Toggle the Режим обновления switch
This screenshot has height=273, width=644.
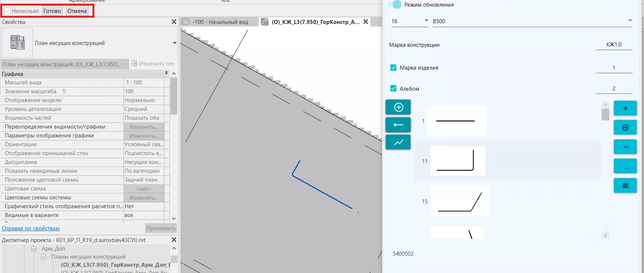(x=395, y=5)
